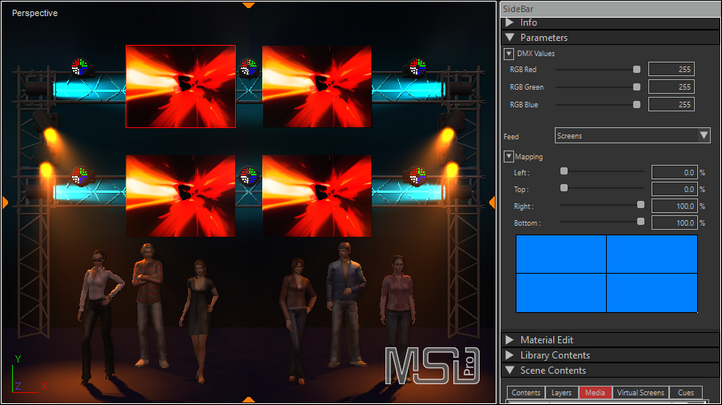Select the upper-left orange spotlight fixture

click(47, 126)
